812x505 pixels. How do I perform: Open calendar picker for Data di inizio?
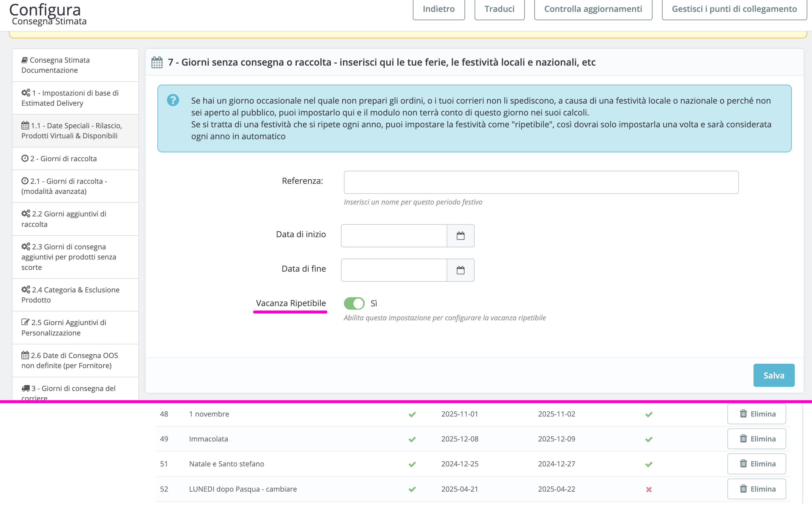coord(461,236)
